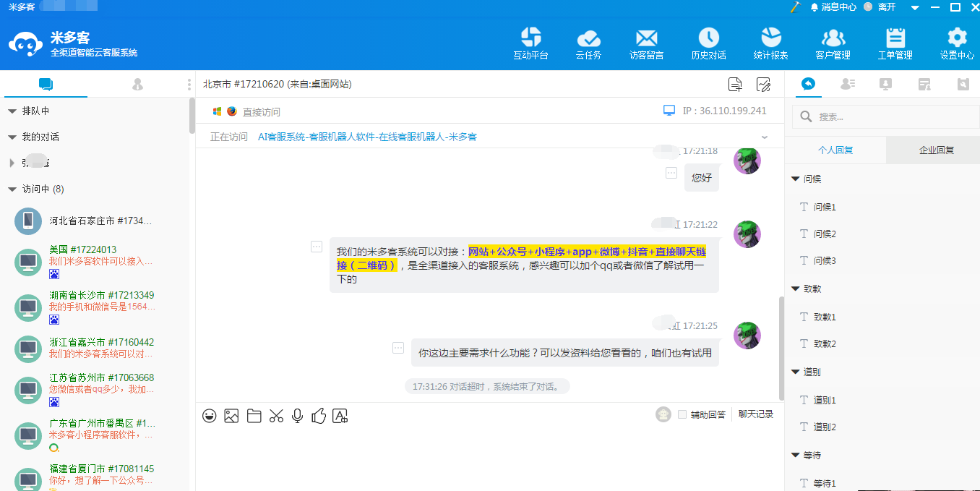
Task: Open 统计报表 from top navigation
Action: (770, 43)
